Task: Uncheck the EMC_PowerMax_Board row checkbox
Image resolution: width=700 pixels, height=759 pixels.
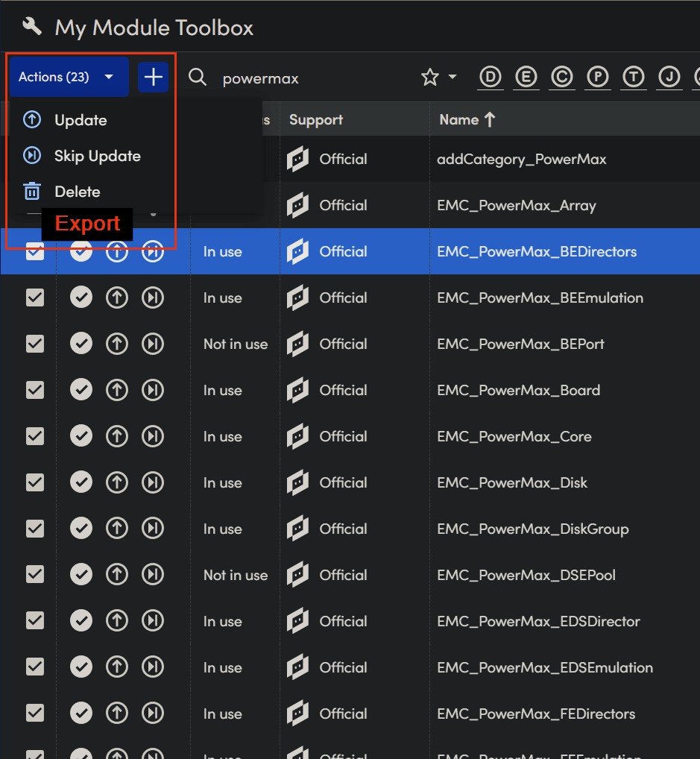Action: coord(35,390)
